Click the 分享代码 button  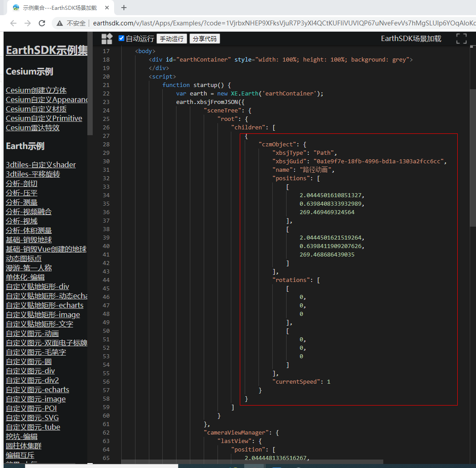[x=205, y=39]
